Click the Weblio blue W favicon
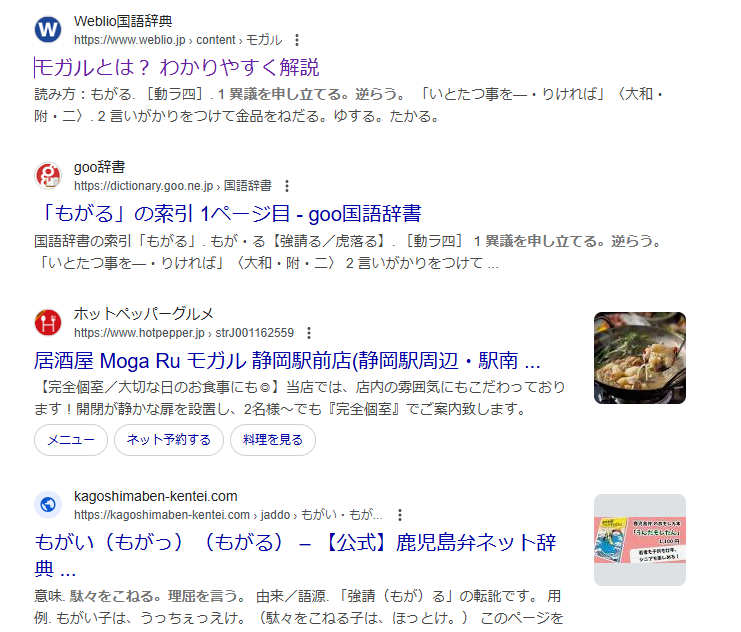This screenshot has height=632, width=741. [x=48, y=29]
